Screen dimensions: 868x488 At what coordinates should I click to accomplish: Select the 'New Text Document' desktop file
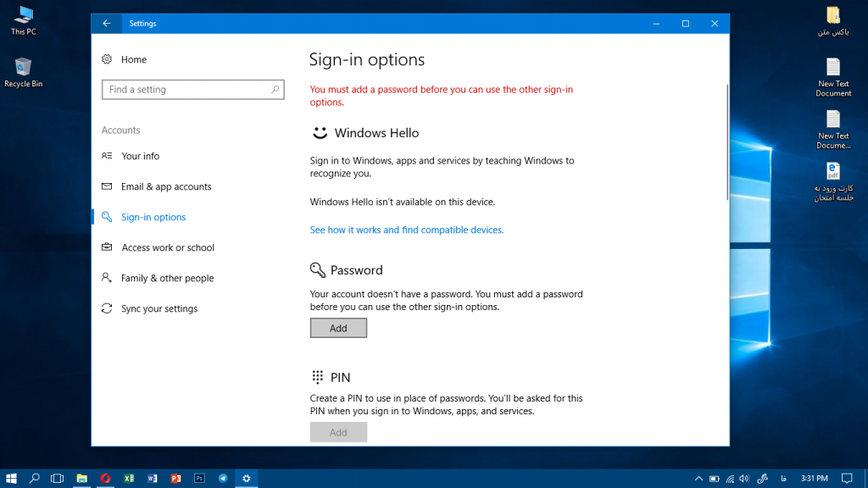[x=833, y=77]
